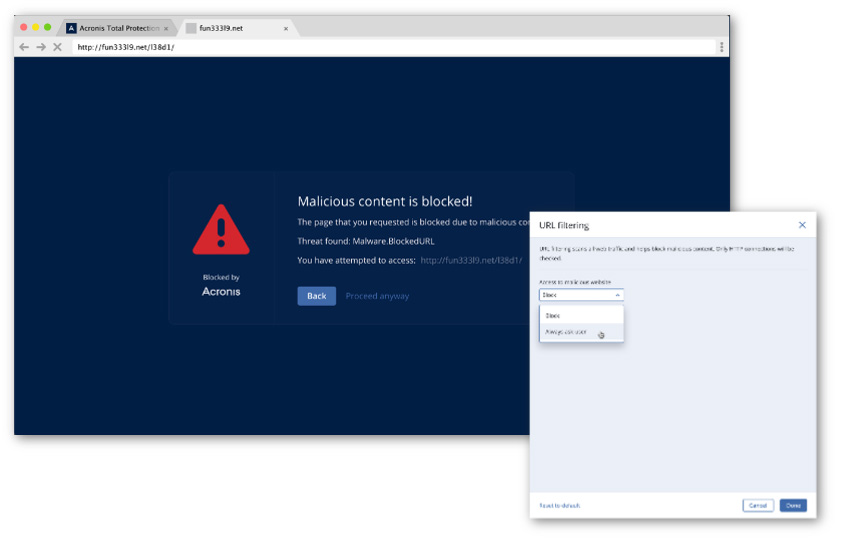Viewport: 850px width, 550px height.
Task: Open the blocked URL link fun333l9.net/l38d1
Action: coord(470,260)
